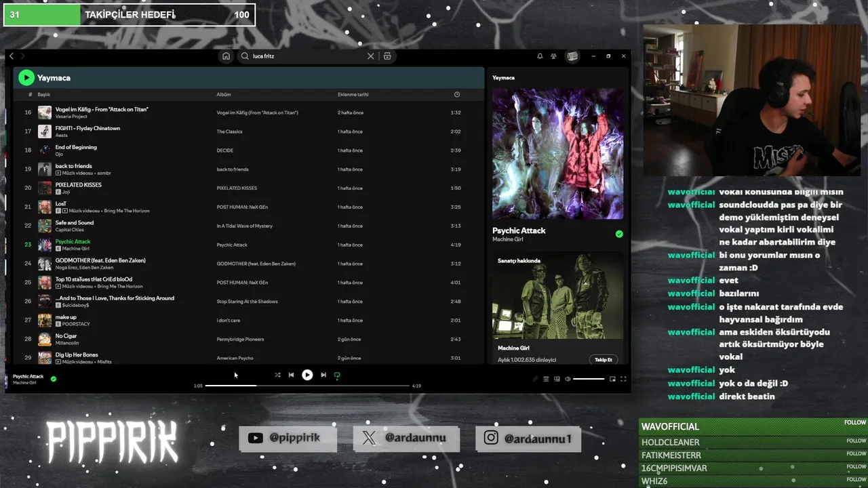Image resolution: width=868 pixels, height=488 pixels.
Task: Clear the 'luca fritz' search text
Action: 370,56
